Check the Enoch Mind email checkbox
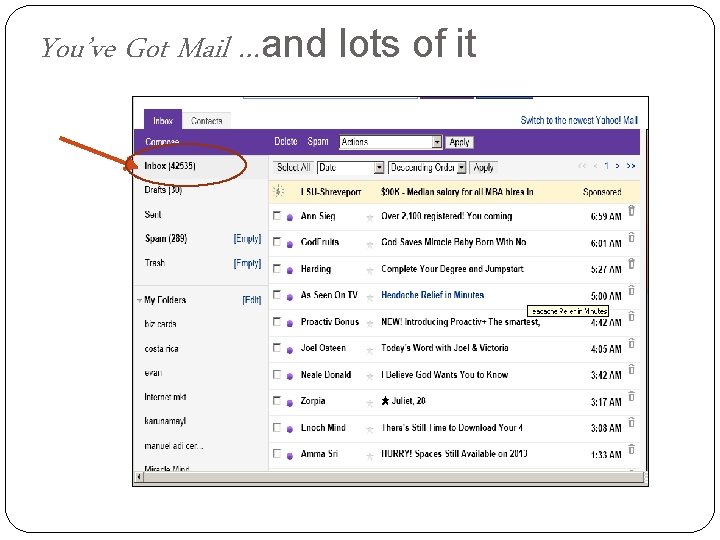Image resolution: width=720 pixels, height=540 pixels. click(x=277, y=428)
